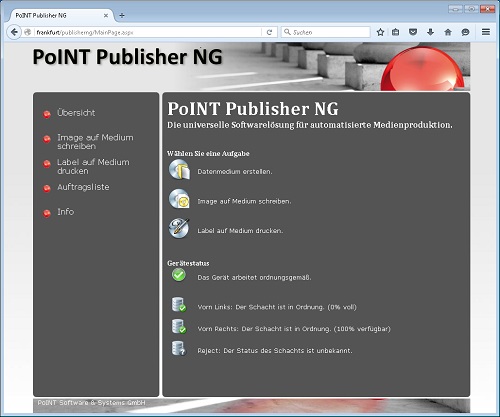Click the magnifier icon in search box
This screenshot has height=417, width=500.
pyautogui.click(x=287, y=32)
